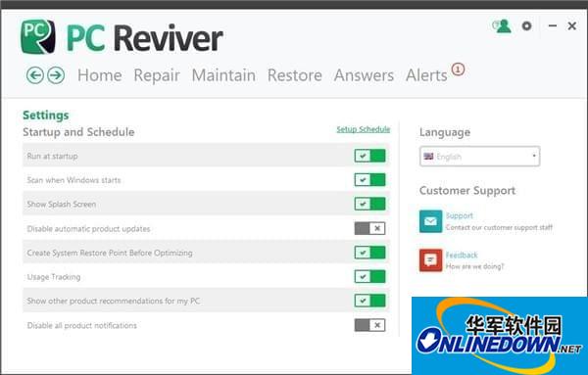588x375 pixels.
Task: Toggle Show Splash Screen switch
Action: pyautogui.click(x=369, y=204)
